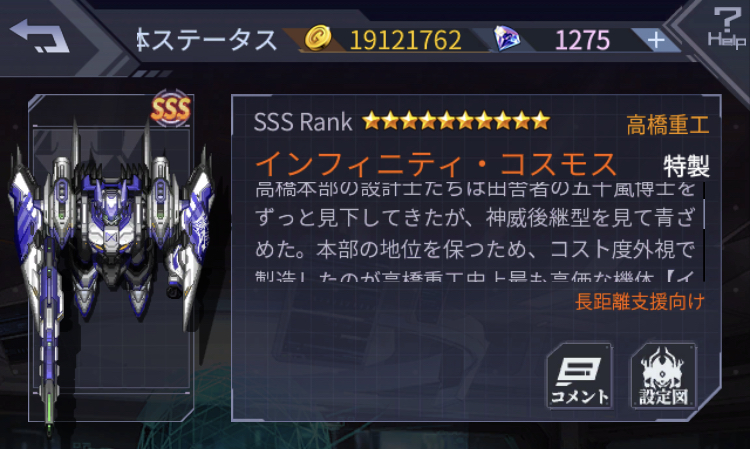Tap the purple diamond gem icon
The width and height of the screenshot is (750, 449).
[x=507, y=39]
